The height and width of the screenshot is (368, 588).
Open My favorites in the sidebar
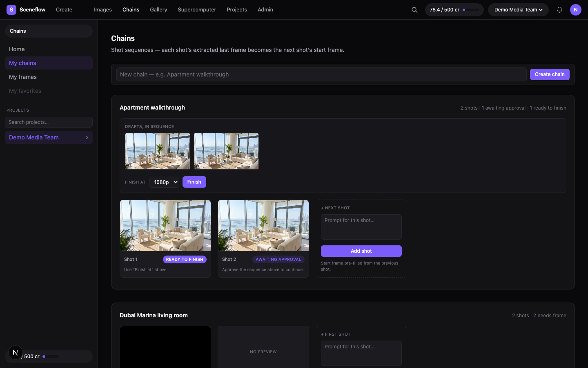pyautogui.click(x=49, y=91)
